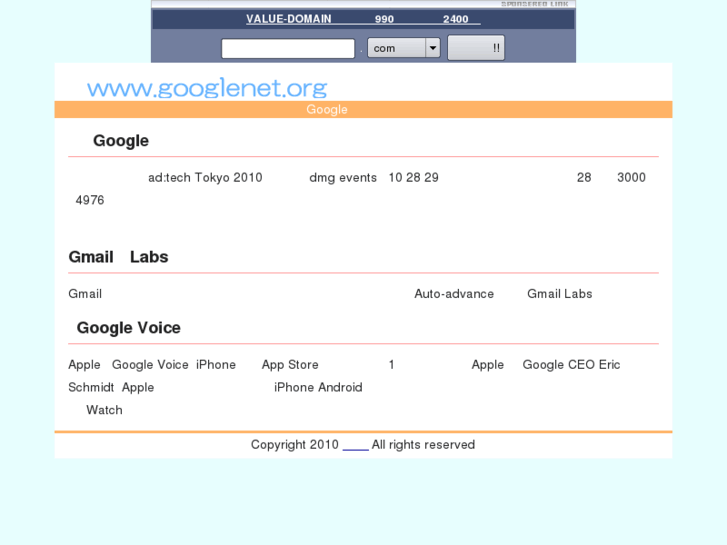Select the text 'App Store'
This screenshot has width=727, height=545.
click(290, 365)
